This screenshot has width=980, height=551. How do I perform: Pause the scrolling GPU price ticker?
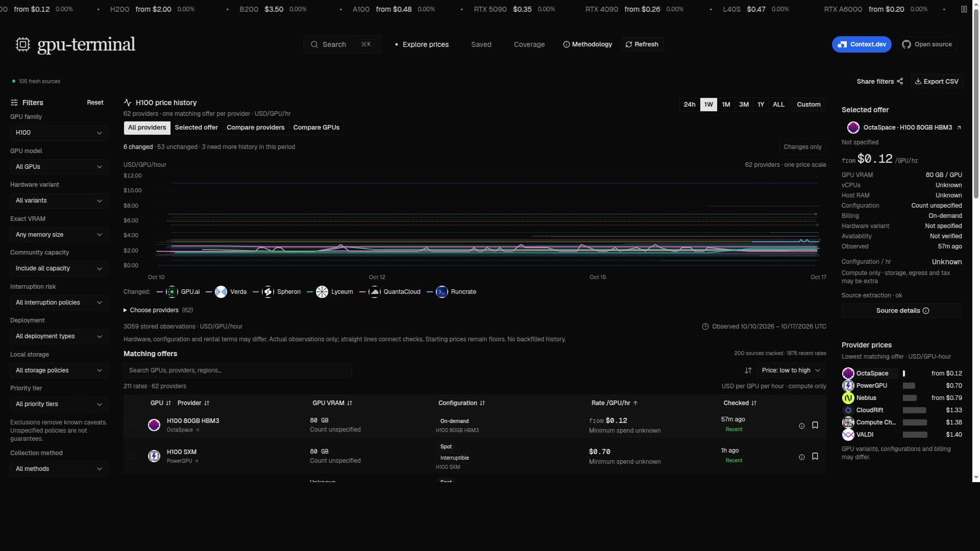click(x=964, y=9)
